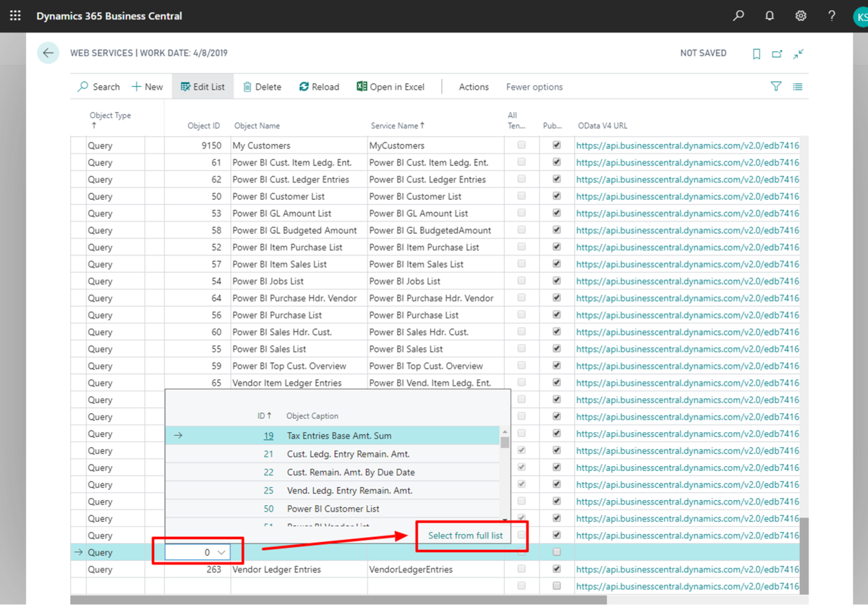Open OData V4 URL for My Customers
868x605 pixels.
[x=687, y=145]
